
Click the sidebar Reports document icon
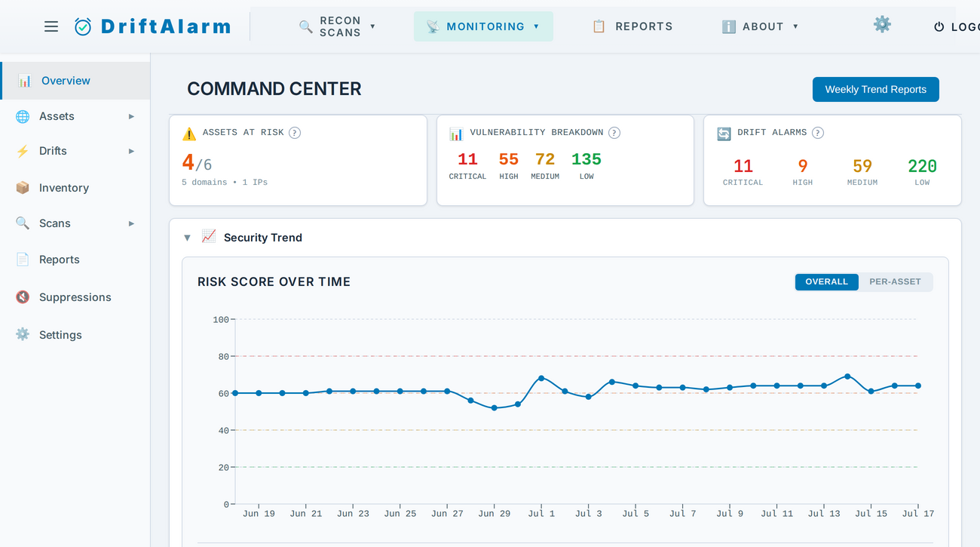pos(23,260)
